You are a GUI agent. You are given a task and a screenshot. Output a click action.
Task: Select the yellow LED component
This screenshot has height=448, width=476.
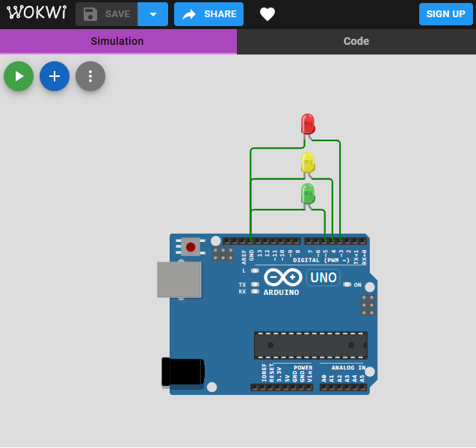307,162
